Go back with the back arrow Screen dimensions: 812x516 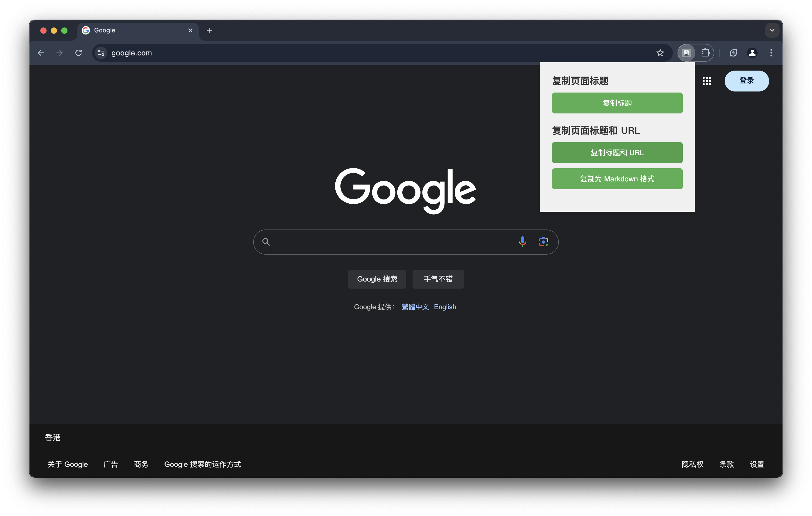(x=41, y=53)
